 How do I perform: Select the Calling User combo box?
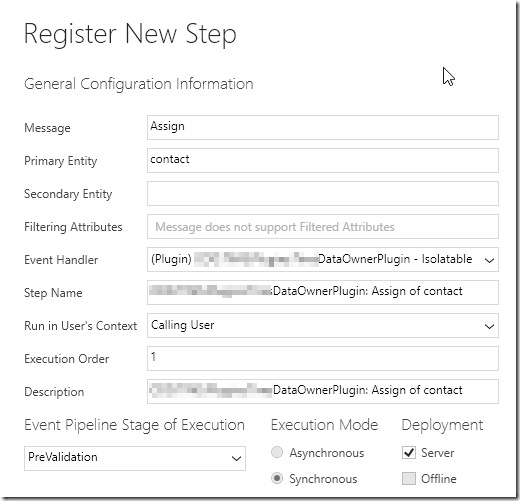pos(323,325)
